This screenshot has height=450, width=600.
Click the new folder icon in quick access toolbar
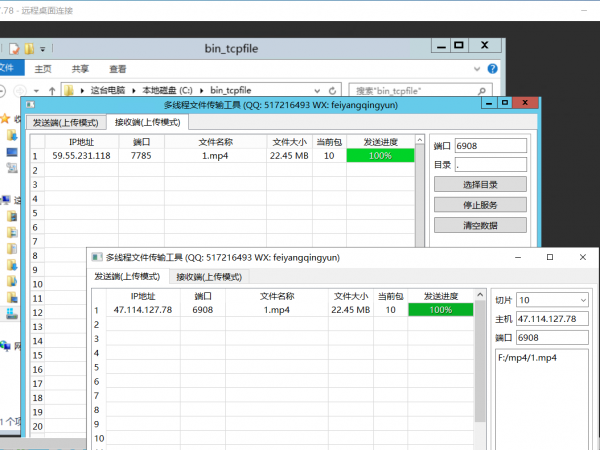29,47
